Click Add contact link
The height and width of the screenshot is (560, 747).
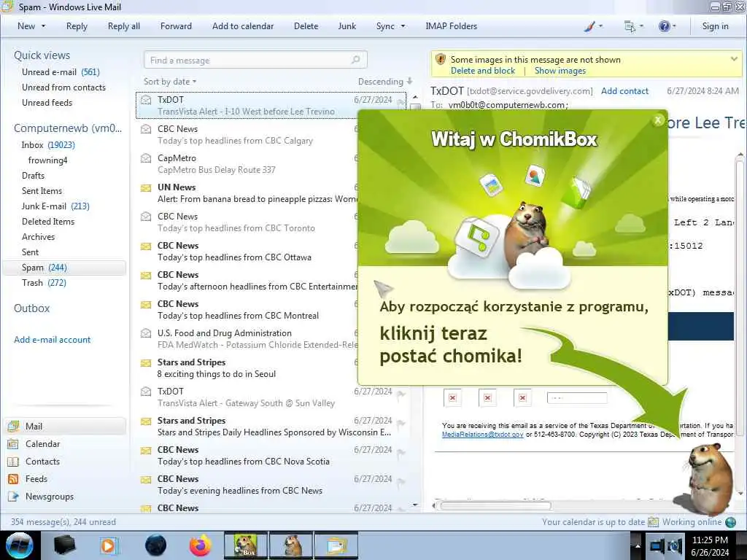tap(624, 91)
